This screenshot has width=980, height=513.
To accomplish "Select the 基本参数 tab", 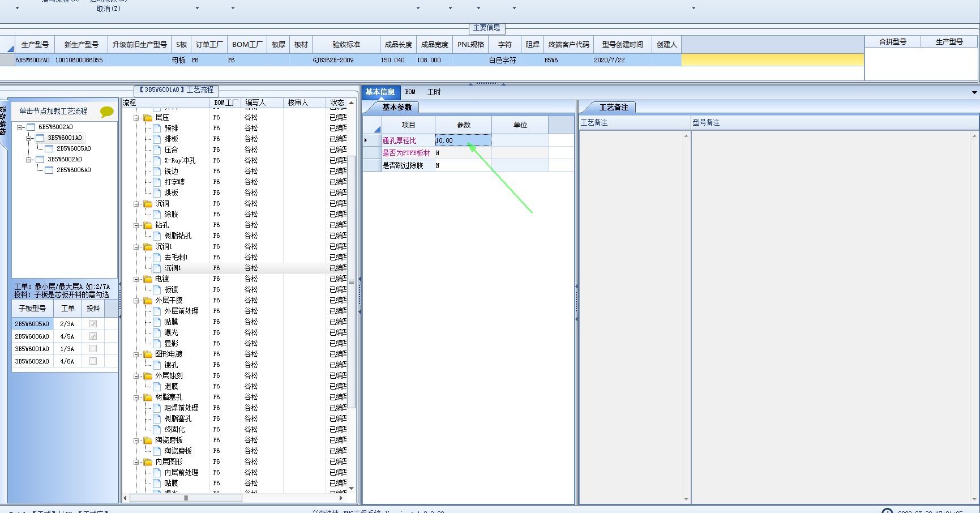I will point(396,108).
